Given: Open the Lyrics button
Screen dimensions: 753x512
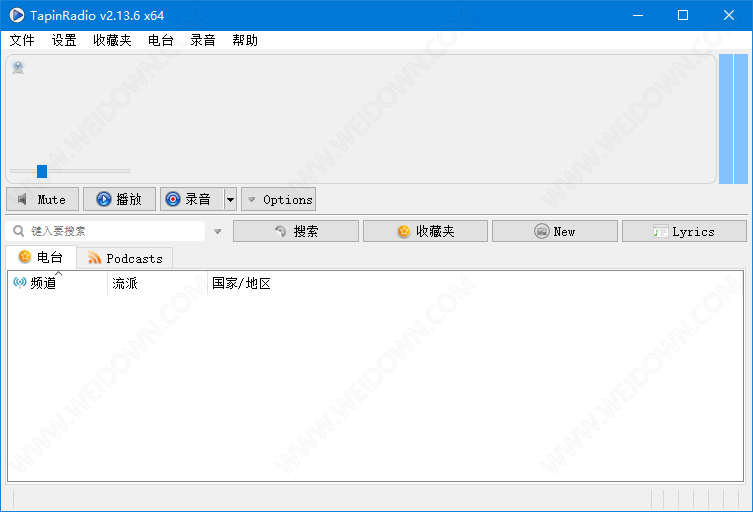Looking at the screenshot, I should tap(684, 232).
